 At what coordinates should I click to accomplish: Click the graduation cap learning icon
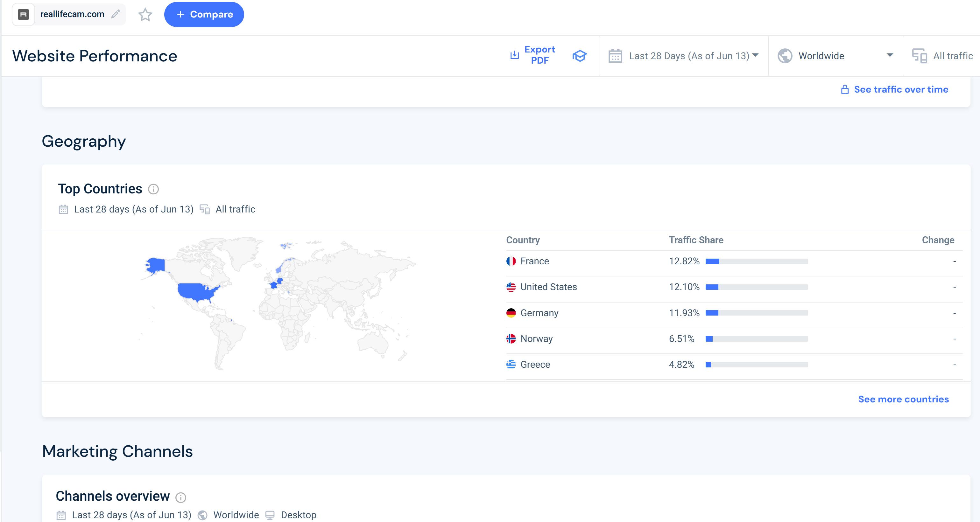(x=579, y=56)
